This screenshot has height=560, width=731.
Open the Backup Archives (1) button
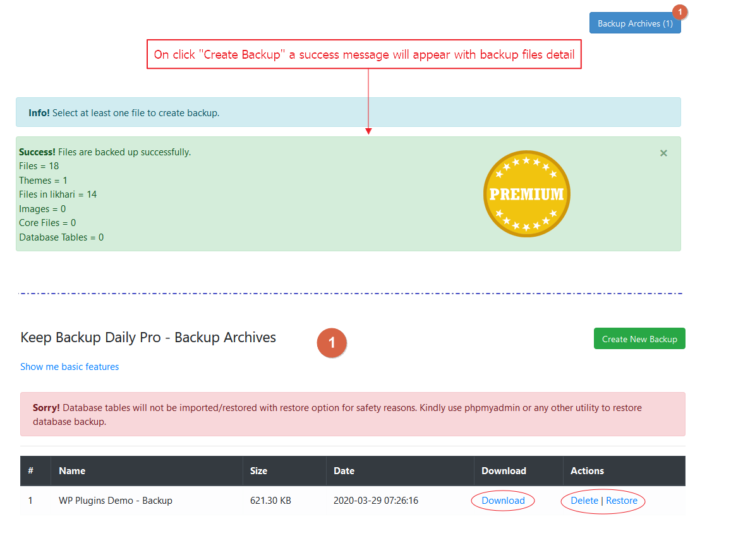click(634, 23)
